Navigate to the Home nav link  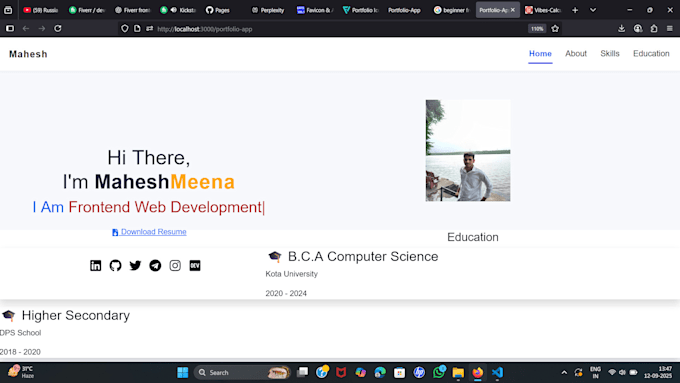(540, 54)
